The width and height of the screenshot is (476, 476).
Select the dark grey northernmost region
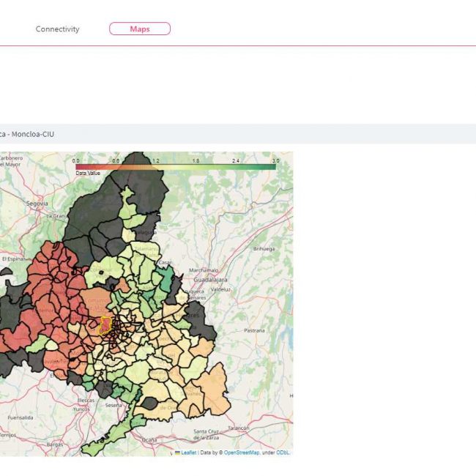pyautogui.click(x=143, y=176)
